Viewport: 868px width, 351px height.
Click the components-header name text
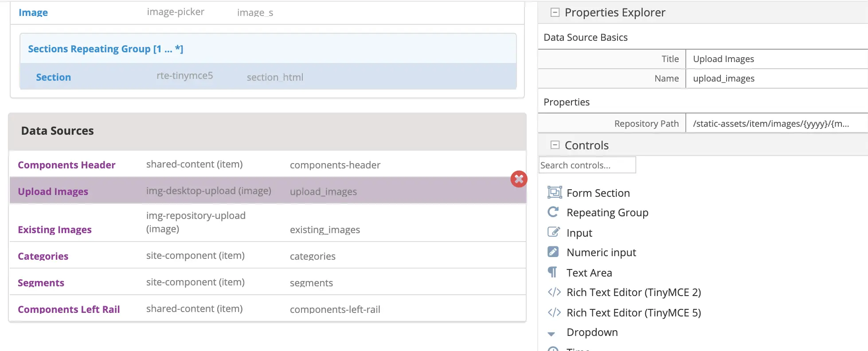(335, 165)
